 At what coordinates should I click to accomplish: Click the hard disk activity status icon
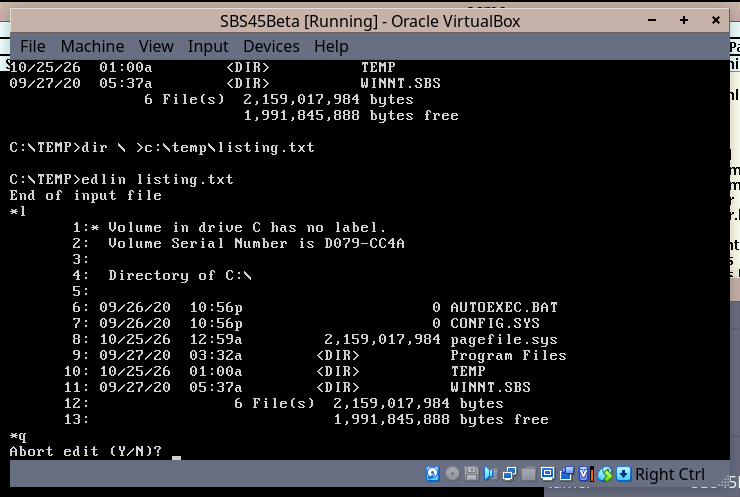(433, 473)
